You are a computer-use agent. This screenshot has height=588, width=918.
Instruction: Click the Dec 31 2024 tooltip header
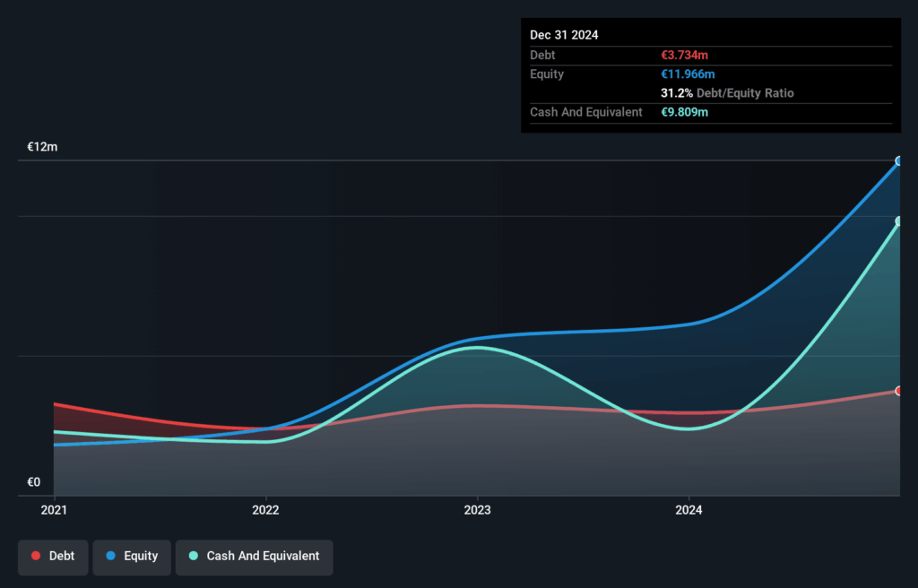[564, 35]
